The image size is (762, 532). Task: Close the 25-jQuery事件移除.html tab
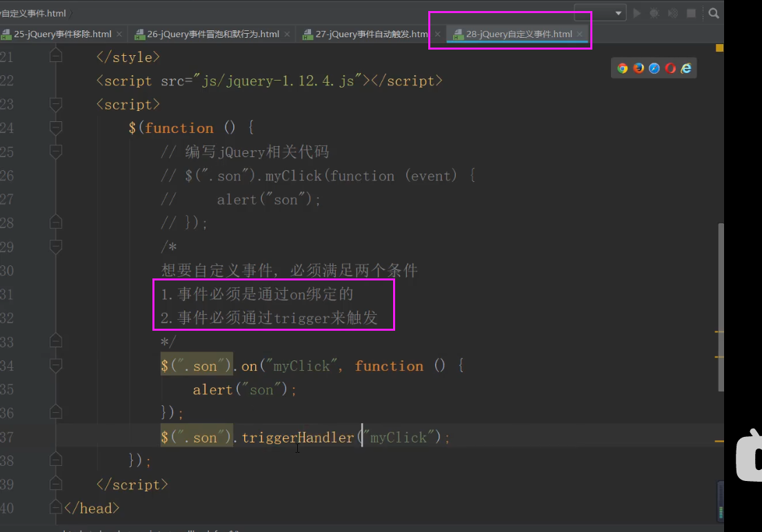(x=119, y=34)
